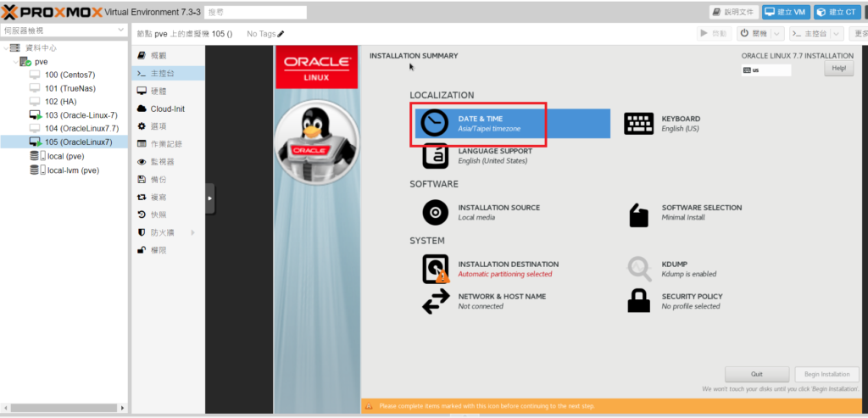
Task: Open the Installation Destination disk icon
Action: 435,269
